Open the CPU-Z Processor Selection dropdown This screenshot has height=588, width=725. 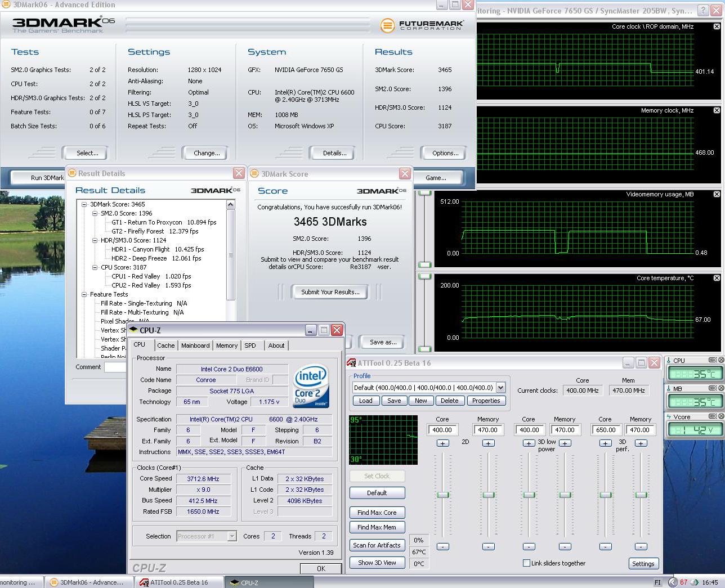click(x=231, y=536)
